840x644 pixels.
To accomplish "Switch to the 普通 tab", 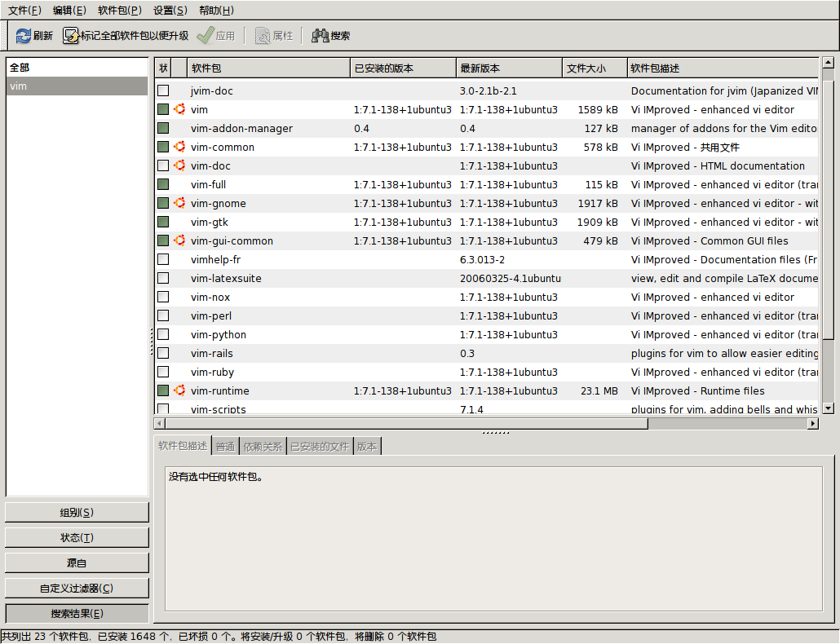I will click(x=226, y=447).
